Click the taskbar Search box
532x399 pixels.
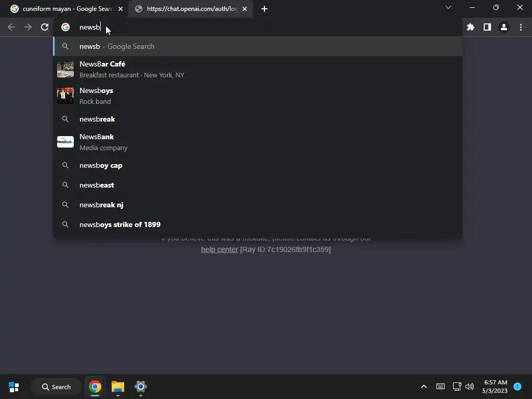[x=56, y=387]
